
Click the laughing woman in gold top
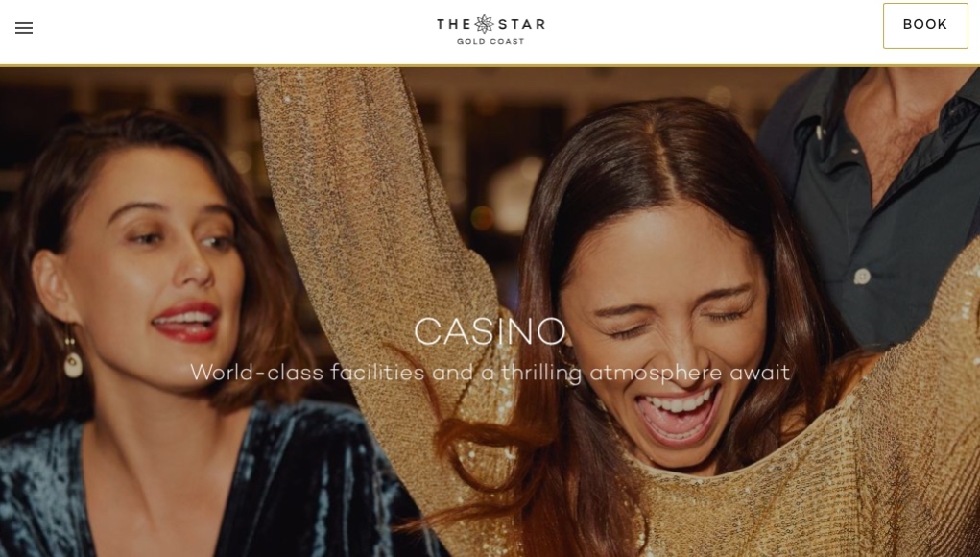point(662,325)
